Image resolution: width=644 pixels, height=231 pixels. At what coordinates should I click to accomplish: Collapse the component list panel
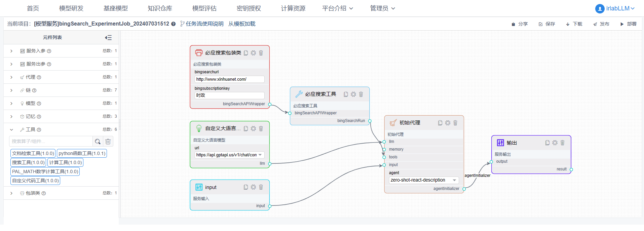click(x=108, y=38)
